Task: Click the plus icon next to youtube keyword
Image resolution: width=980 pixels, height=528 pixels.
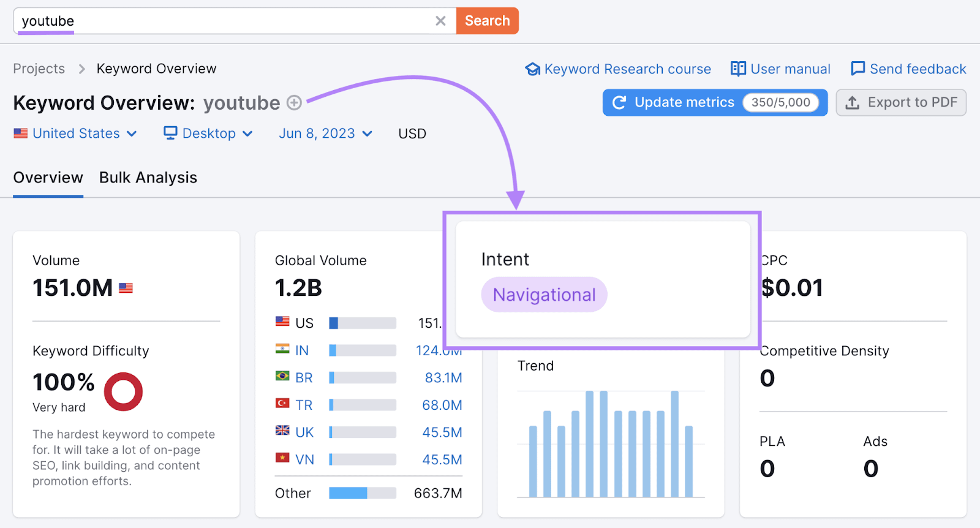Action: point(295,103)
